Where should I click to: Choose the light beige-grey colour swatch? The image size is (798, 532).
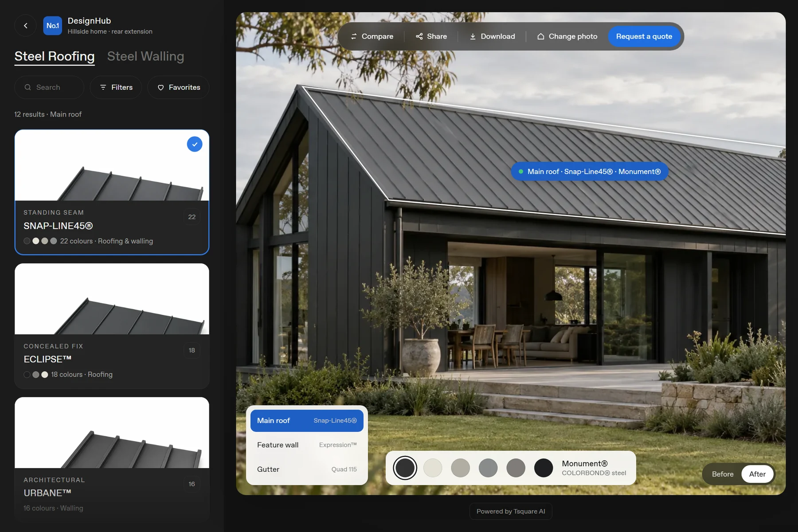click(x=460, y=468)
